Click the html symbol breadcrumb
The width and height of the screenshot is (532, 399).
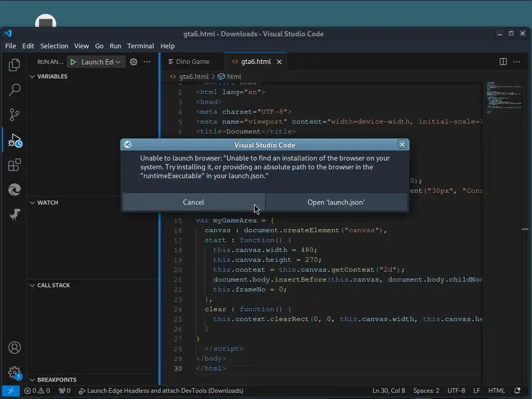(230, 77)
